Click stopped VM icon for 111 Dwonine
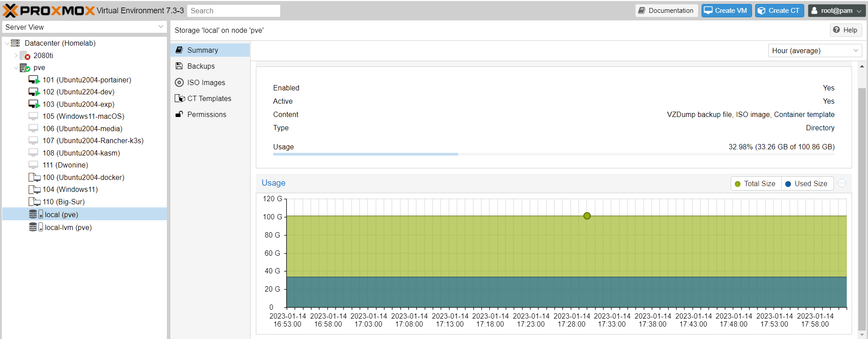The image size is (868, 339). 33,165
